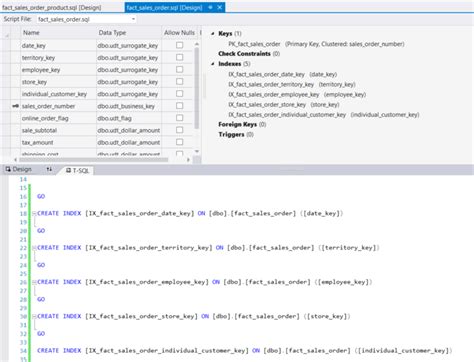
Task: Click the Name column header
Action: pos(59,33)
